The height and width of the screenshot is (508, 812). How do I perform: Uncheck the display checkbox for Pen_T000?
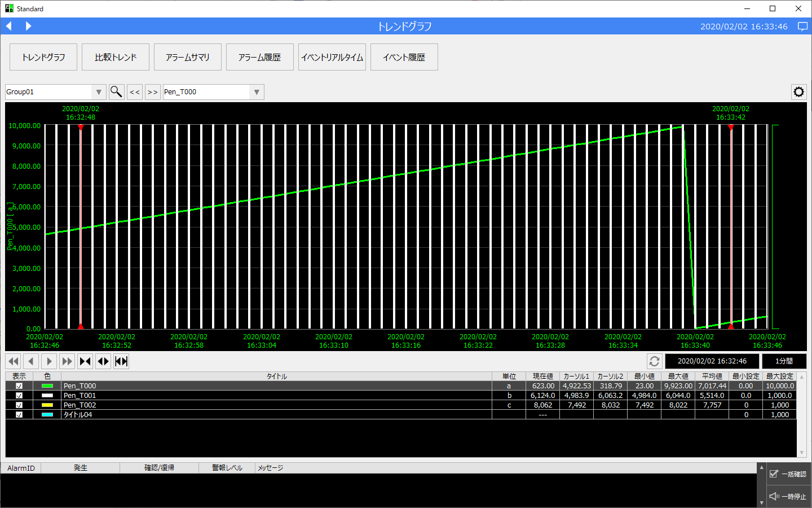19,386
